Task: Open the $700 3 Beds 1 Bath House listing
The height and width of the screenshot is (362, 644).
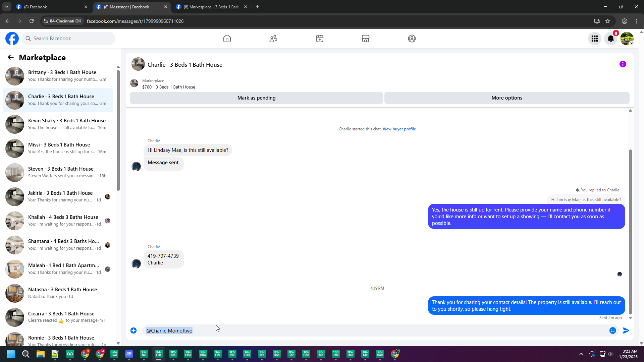Action: pyautogui.click(x=169, y=87)
